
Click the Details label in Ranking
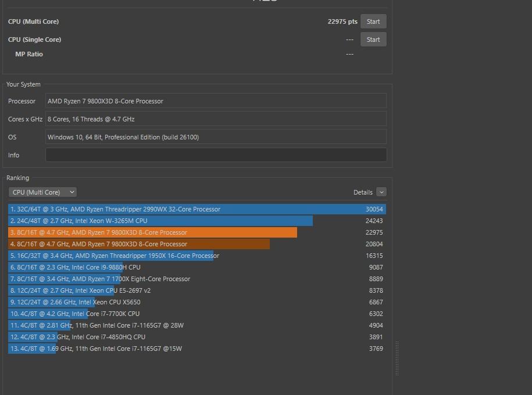(363, 192)
